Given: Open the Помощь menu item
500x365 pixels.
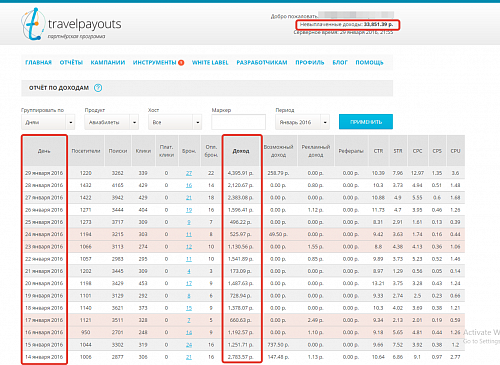Looking at the screenshot, I should [x=369, y=63].
